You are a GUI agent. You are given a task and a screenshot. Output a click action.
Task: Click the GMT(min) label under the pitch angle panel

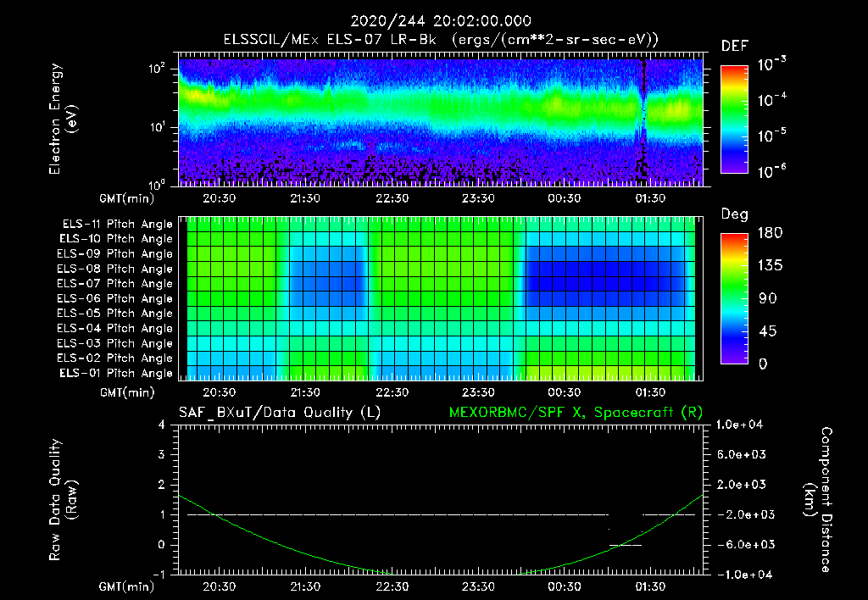pos(127,393)
